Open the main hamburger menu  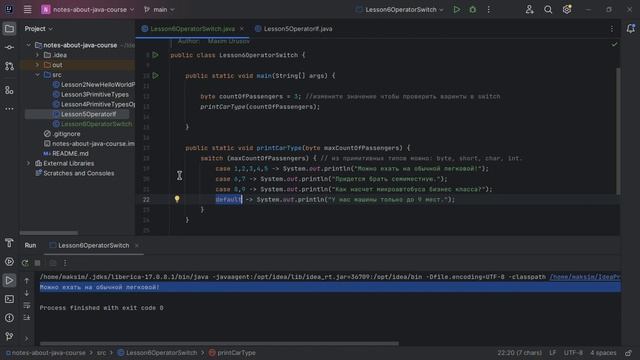pos(27,9)
